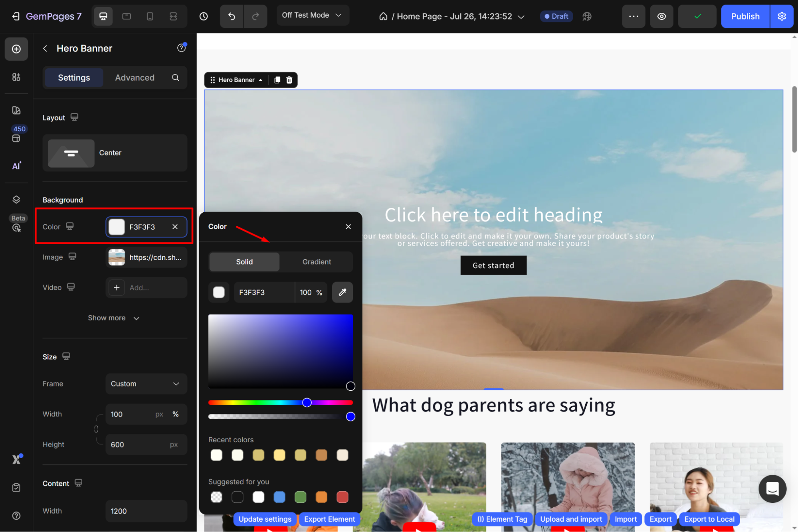
Task: Open the Off Test Mode dropdown
Action: click(312, 15)
